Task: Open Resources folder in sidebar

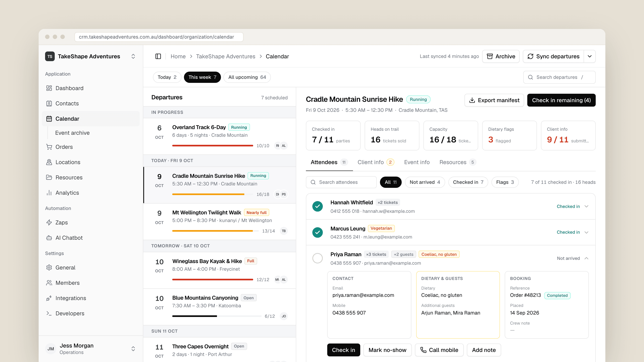Action: [91, 177]
